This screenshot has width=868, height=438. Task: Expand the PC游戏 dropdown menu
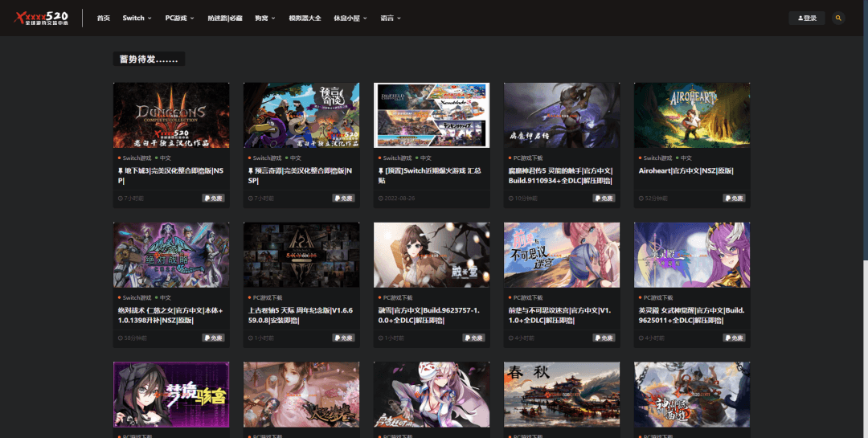click(x=179, y=18)
